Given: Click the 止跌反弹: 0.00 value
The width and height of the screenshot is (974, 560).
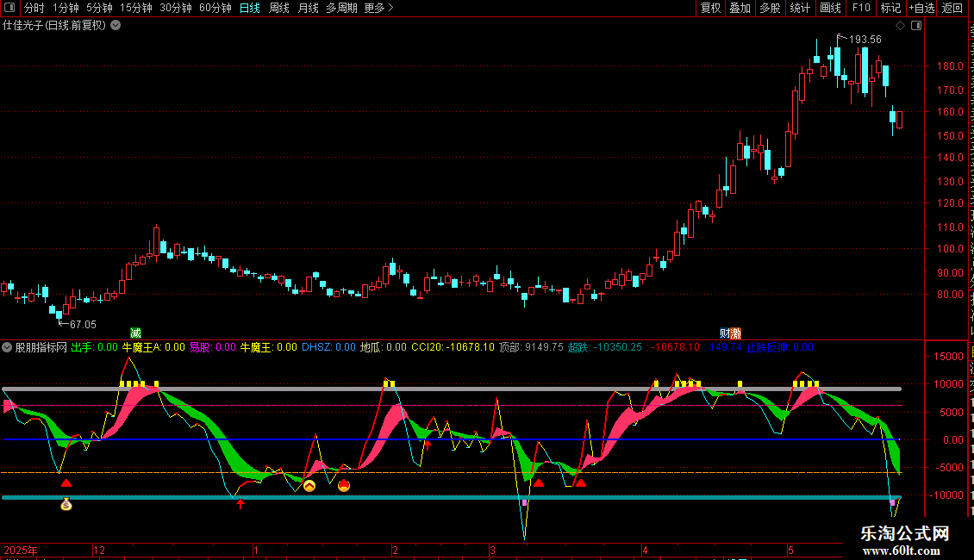Looking at the screenshot, I should [779, 348].
